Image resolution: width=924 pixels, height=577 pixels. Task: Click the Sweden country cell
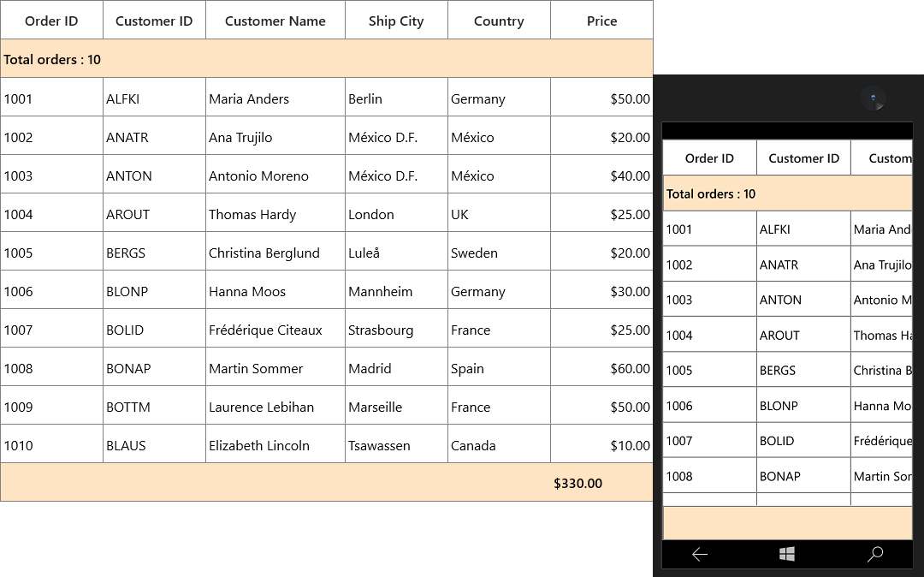click(499, 253)
